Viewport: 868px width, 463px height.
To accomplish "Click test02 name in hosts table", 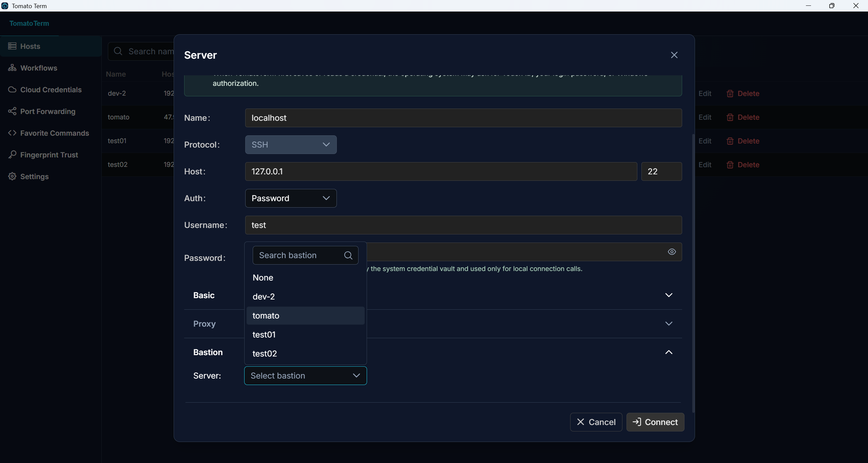I will (117, 165).
